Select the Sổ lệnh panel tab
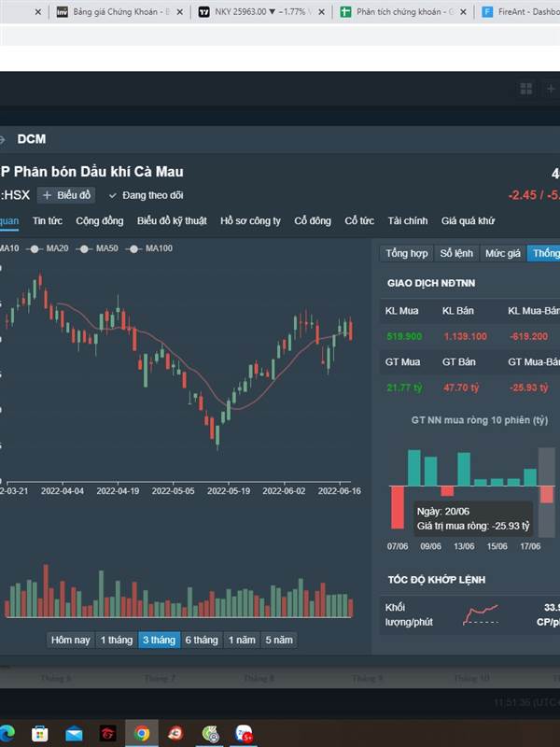560x747 pixels. (x=456, y=253)
